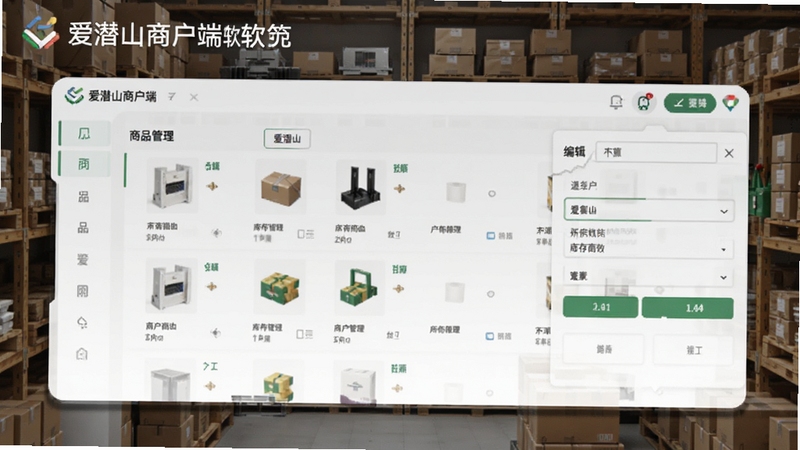This screenshot has height=450, width=800.
Task: Click the green label beside the black device
Action: pyautogui.click(x=401, y=168)
